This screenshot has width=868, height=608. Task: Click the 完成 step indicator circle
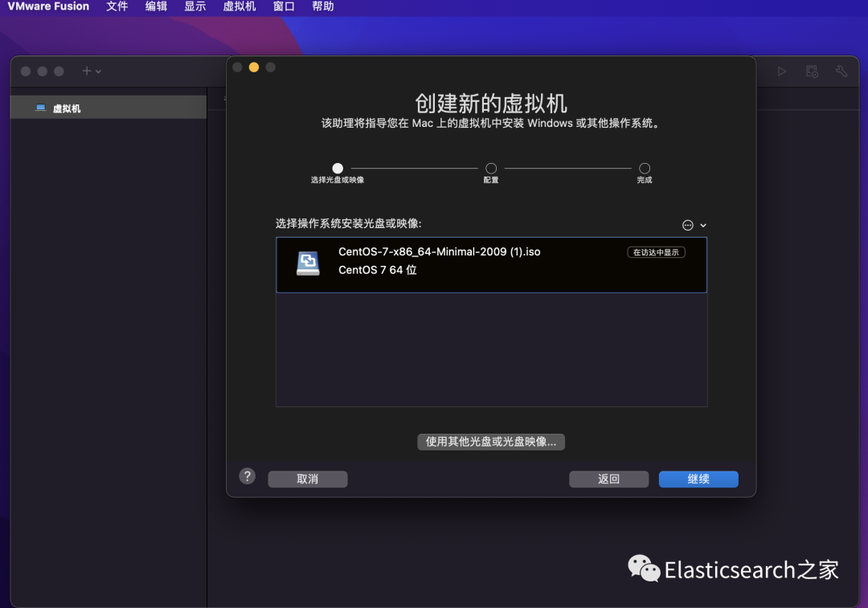click(645, 168)
